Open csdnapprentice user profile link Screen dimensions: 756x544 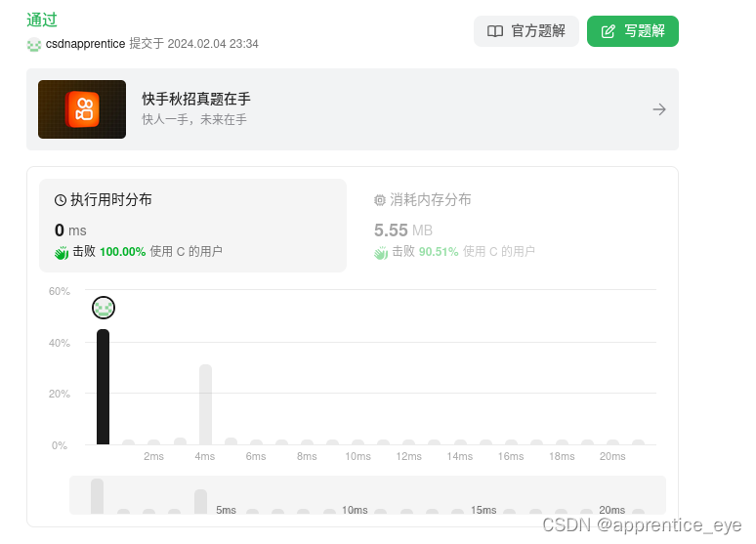pos(85,44)
